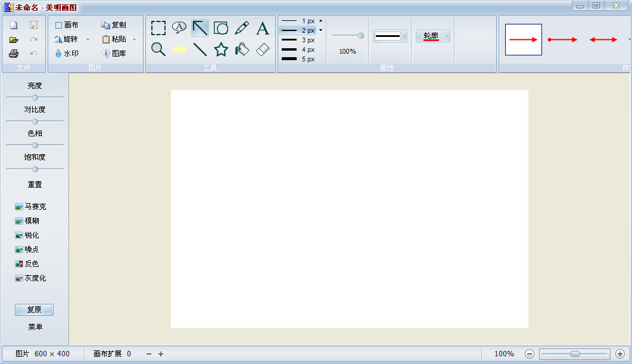Activate the paint bucket fill tool
The width and height of the screenshot is (632, 364).
click(x=242, y=49)
